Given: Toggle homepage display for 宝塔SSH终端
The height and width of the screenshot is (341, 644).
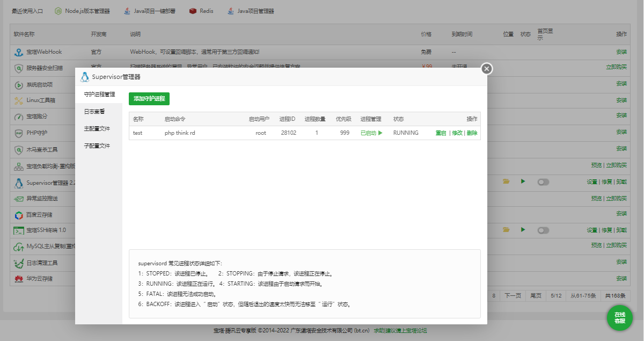Looking at the screenshot, I should tap(544, 230).
